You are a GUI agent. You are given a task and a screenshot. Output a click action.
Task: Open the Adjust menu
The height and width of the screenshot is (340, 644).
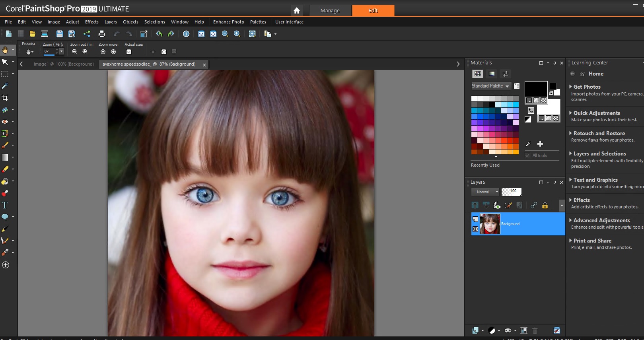pyautogui.click(x=72, y=22)
